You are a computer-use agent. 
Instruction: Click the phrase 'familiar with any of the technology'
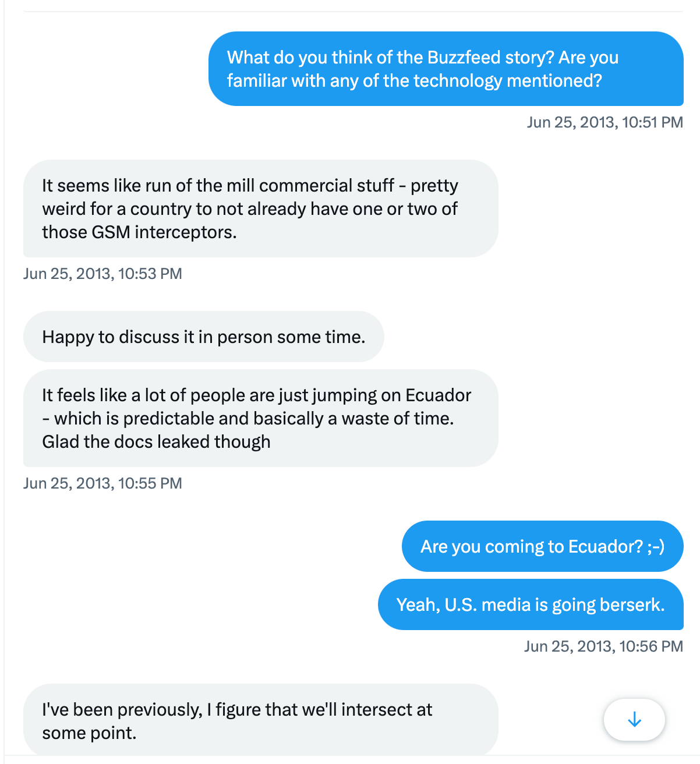coord(365,81)
